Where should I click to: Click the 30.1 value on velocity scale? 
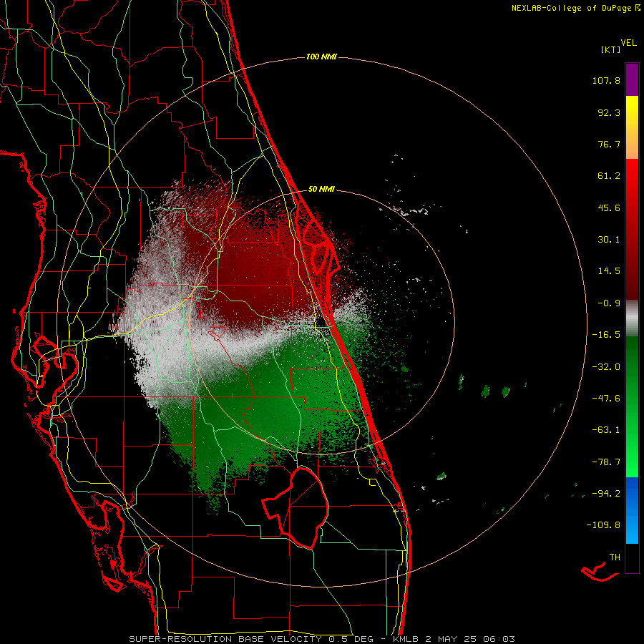tap(609, 240)
